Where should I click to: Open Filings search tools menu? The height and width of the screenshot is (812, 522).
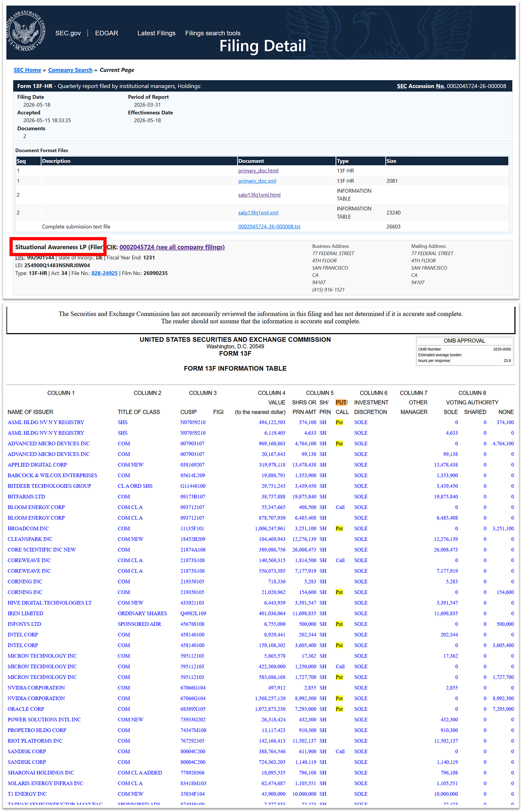point(213,33)
